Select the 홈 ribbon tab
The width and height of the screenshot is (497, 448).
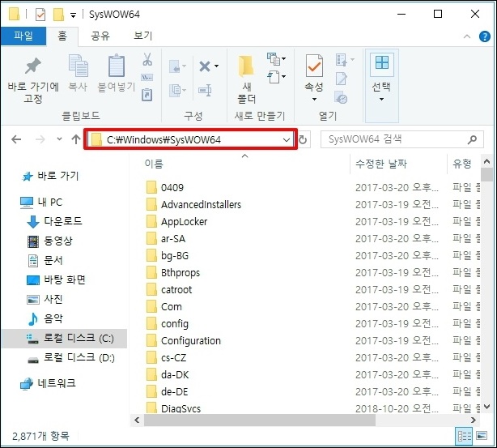pyautogui.click(x=62, y=36)
